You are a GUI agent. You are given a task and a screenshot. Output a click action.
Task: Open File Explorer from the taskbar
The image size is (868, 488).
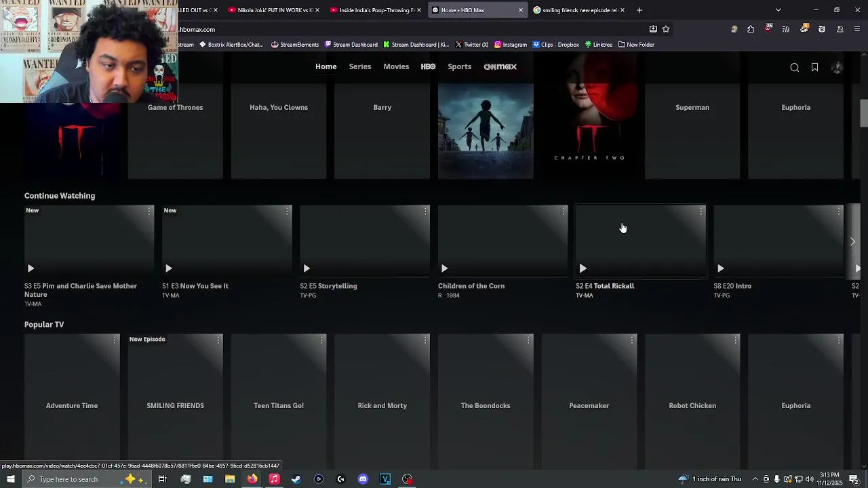coord(230,479)
